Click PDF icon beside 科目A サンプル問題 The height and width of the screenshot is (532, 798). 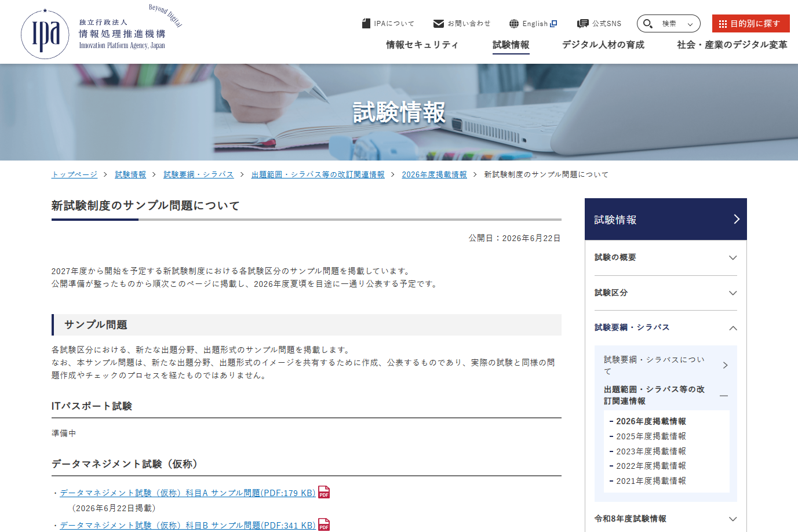(x=324, y=492)
